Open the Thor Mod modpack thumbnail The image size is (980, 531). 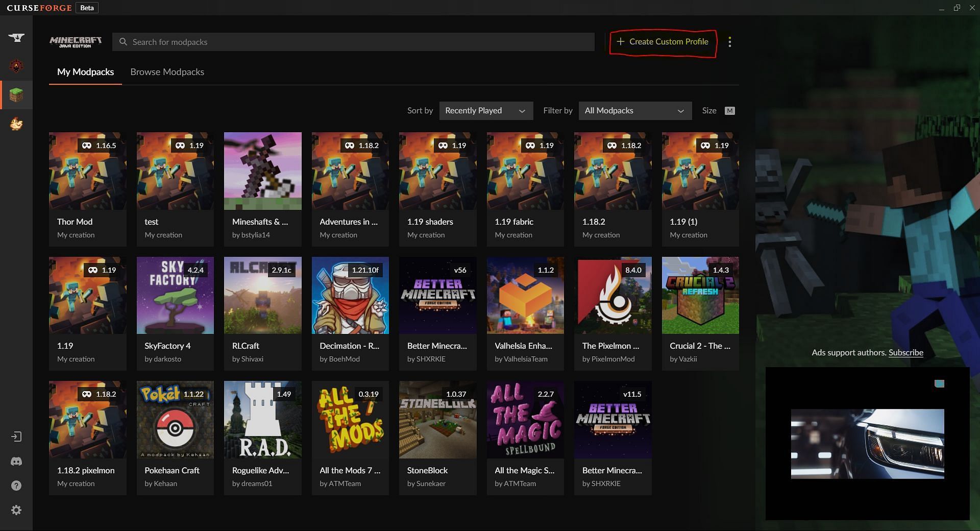88,171
